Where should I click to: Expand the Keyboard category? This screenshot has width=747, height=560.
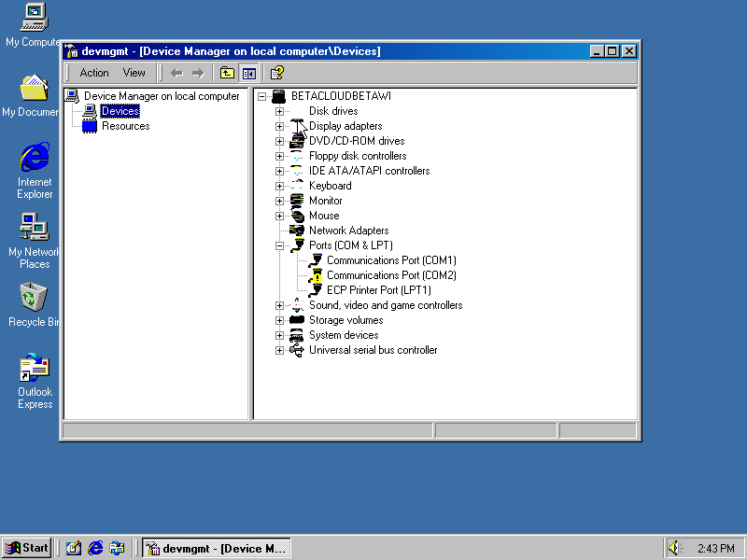pyautogui.click(x=279, y=186)
